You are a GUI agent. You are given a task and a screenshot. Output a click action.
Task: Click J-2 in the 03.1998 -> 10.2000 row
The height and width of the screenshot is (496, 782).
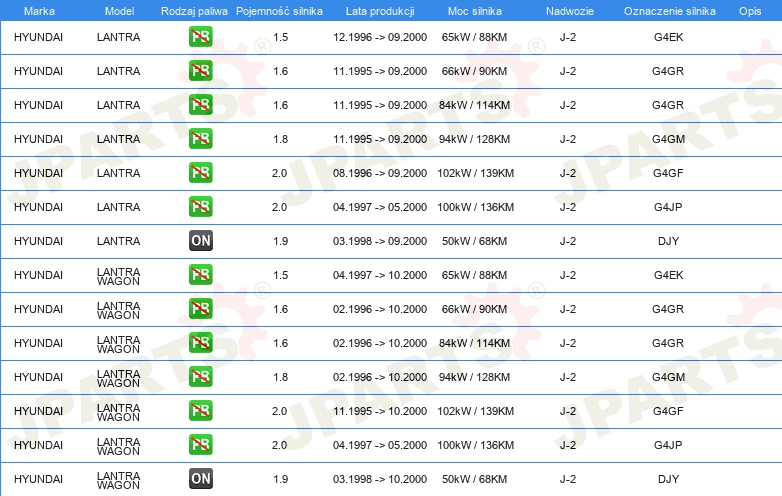coord(568,479)
